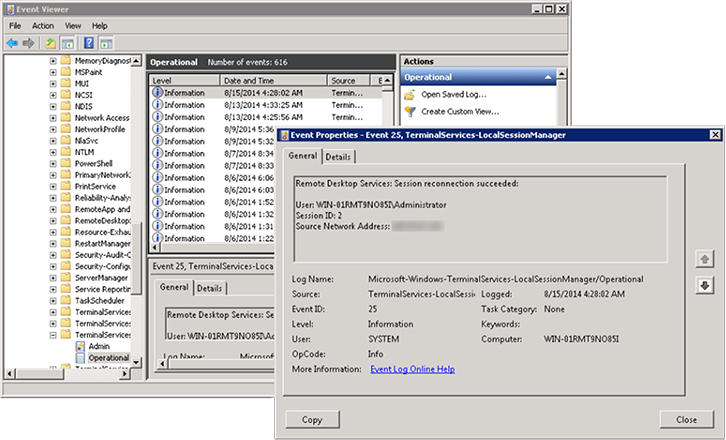Expand the PowerShell folder node
Screen dimensions: 726x440
point(53,163)
